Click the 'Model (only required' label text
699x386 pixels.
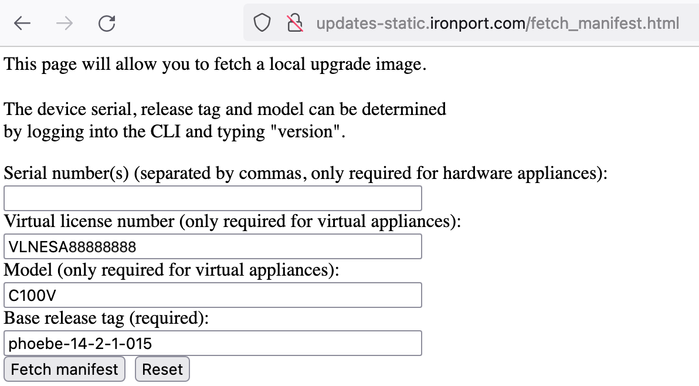pyautogui.click(x=171, y=270)
